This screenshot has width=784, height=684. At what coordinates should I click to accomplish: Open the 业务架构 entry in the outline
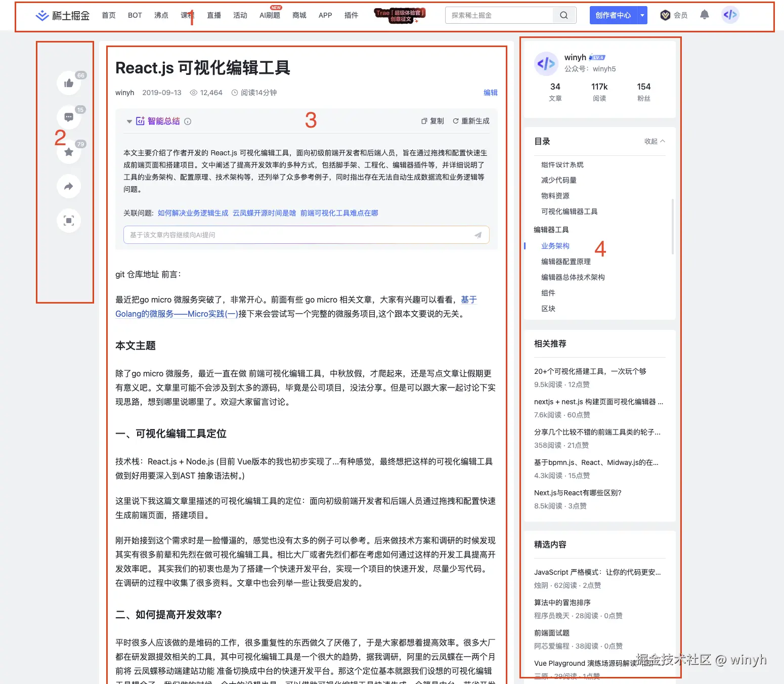[x=554, y=246]
